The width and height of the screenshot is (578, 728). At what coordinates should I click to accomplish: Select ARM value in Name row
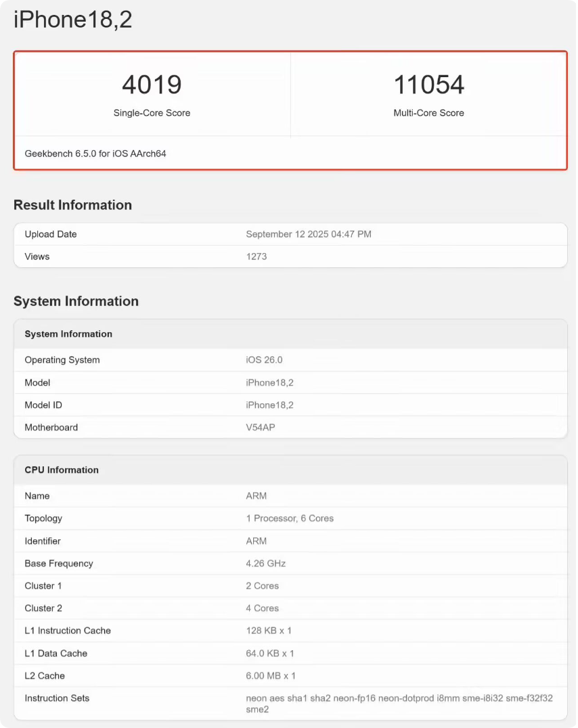[257, 496]
